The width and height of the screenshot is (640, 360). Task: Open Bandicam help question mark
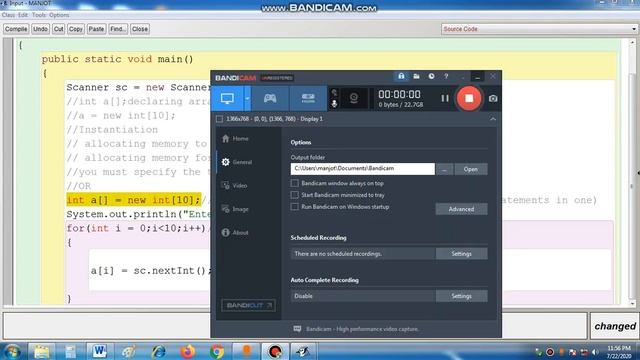coord(446,76)
